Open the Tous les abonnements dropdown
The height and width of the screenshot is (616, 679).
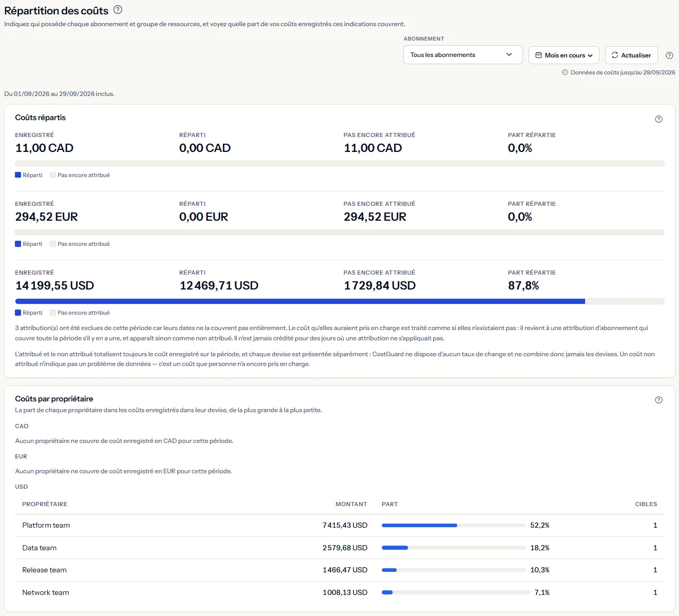pos(463,55)
